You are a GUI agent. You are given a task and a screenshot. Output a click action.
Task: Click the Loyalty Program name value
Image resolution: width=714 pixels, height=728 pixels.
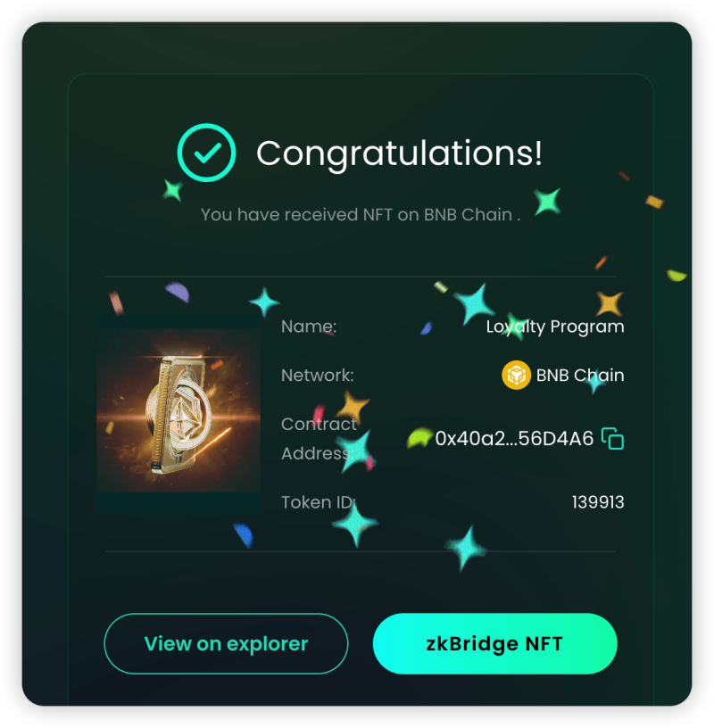[x=555, y=327]
